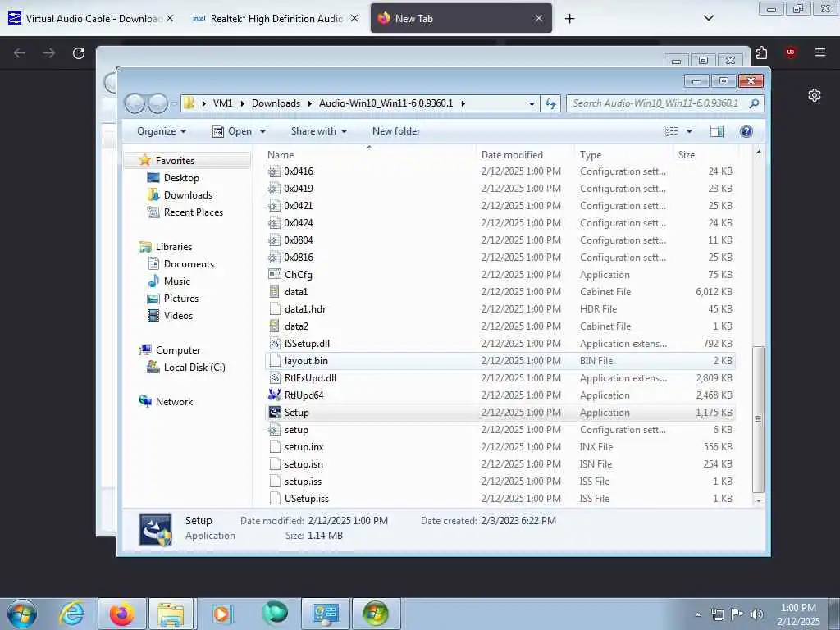
Task: Click the red uBlock extension icon
Action: pos(790,52)
